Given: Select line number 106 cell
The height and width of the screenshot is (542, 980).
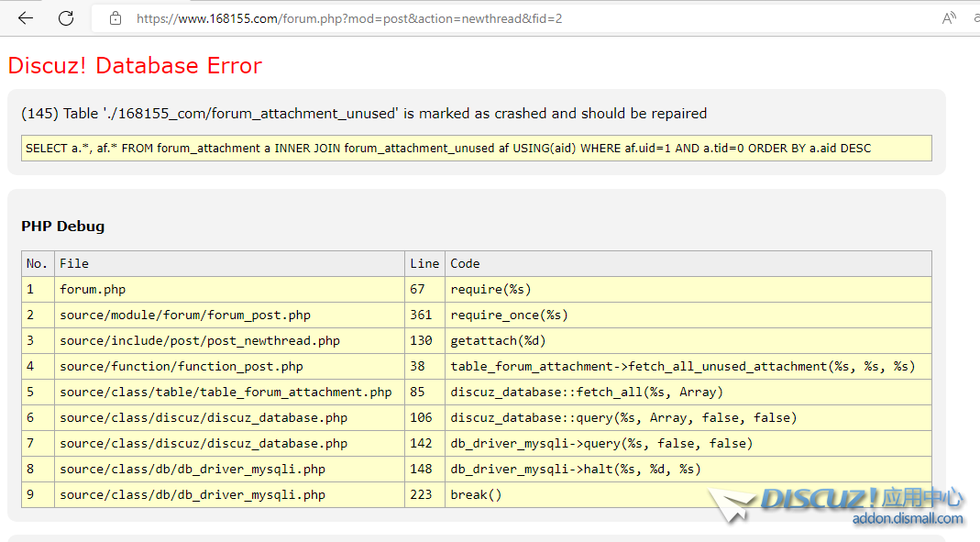Looking at the screenshot, I should click(424, 417).
